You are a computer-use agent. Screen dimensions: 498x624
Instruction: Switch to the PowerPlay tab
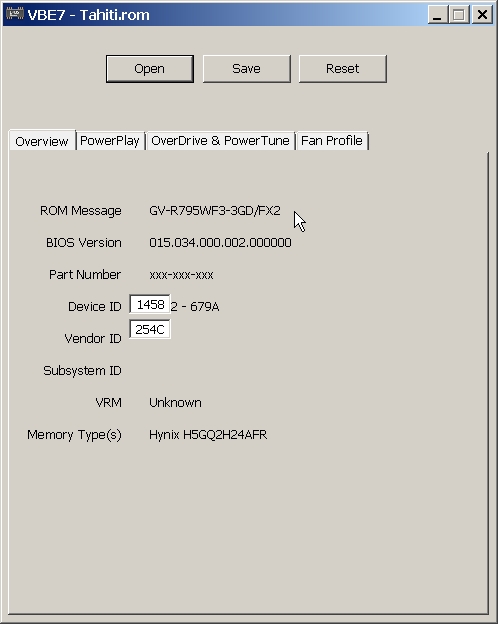click(110, 141)
